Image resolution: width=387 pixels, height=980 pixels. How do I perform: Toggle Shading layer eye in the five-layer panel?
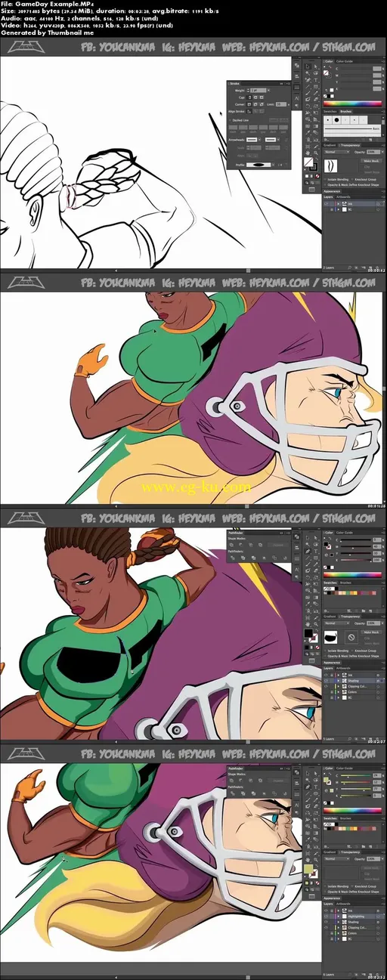click(x=326, y=681)
